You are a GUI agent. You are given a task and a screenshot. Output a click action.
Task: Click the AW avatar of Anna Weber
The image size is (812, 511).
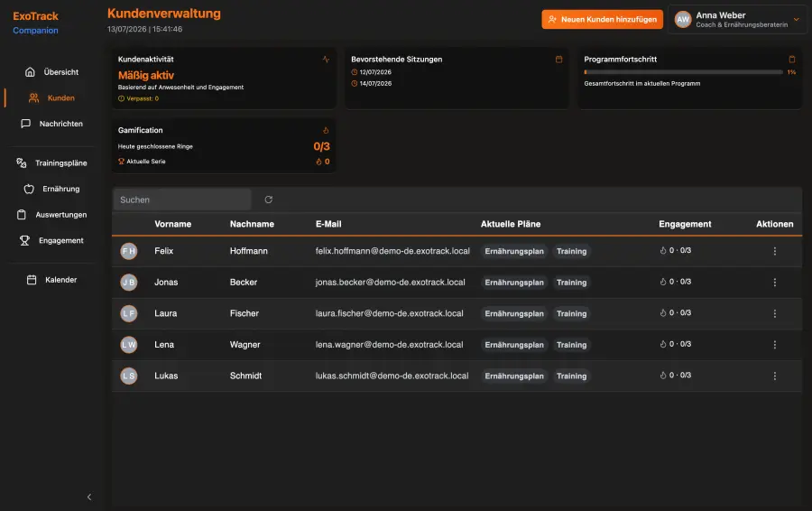click(683, 20)
